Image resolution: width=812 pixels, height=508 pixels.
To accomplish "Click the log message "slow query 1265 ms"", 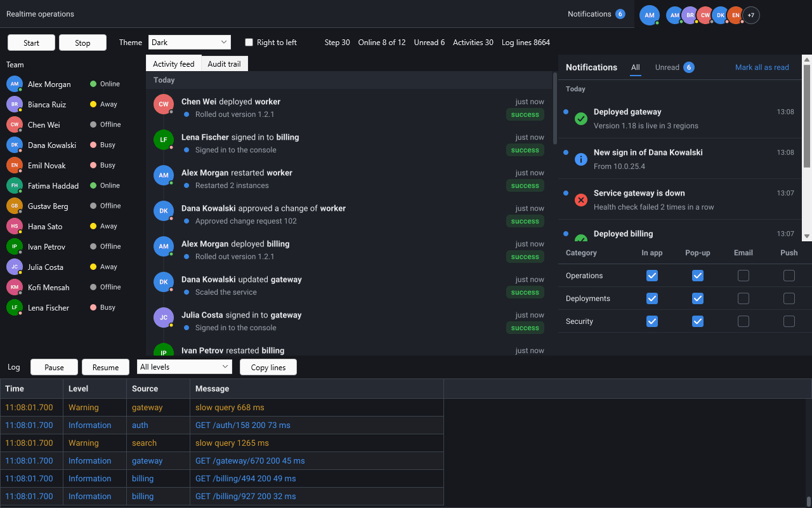I will pos(232,443).
